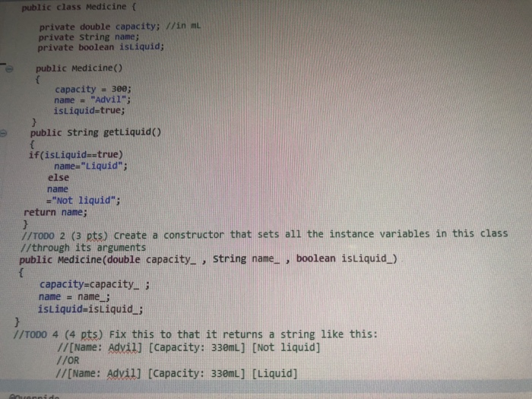
Task: Click the '[Liquid]' example comment line
Action: pyautogui.click(x=176, y=374)
